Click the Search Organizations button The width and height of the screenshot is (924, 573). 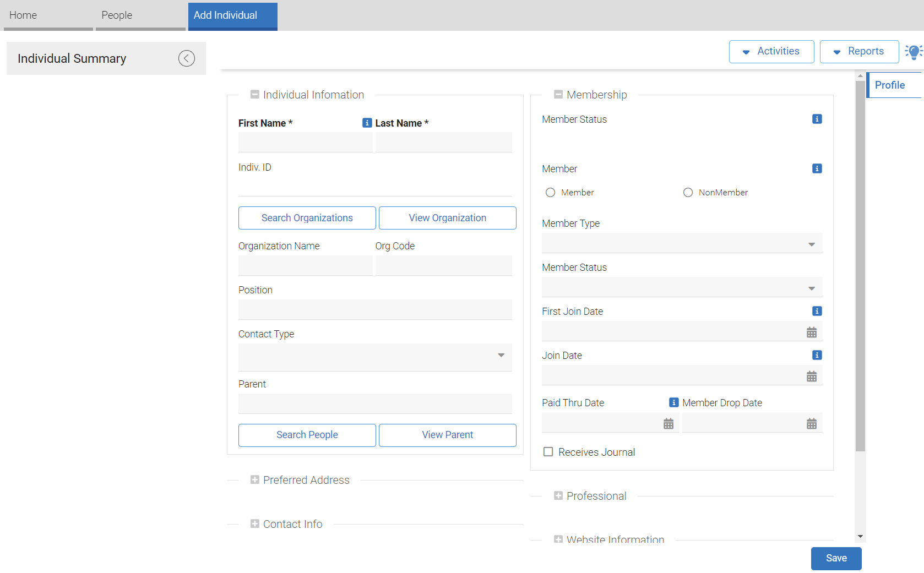[x=307, y=218]
